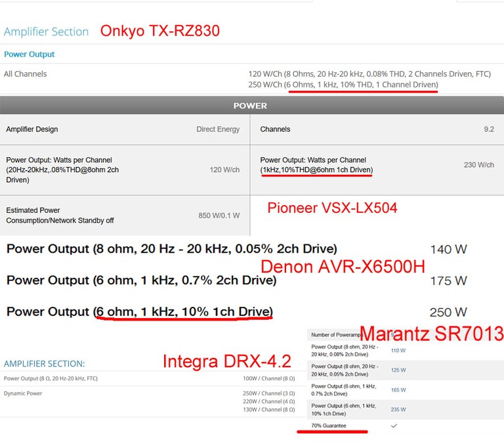Click the 125 W Marantz value
Screen dimensions: 504x448
click(x=398, y=370)
